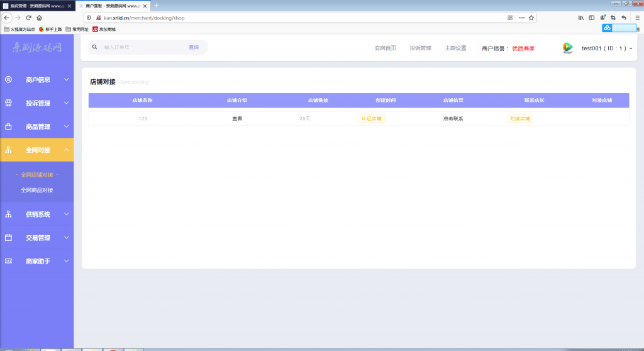Viewport: 644px width, 351px height.
Task: Select 全网商品对接 submenu item
Action: [x=37, y=190]
